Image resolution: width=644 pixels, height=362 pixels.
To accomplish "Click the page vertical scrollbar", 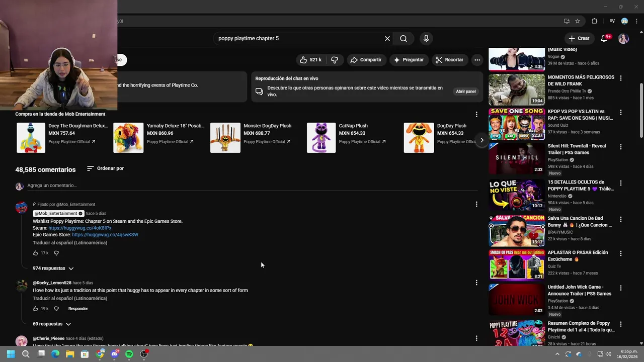I will [x=641, y=111].
